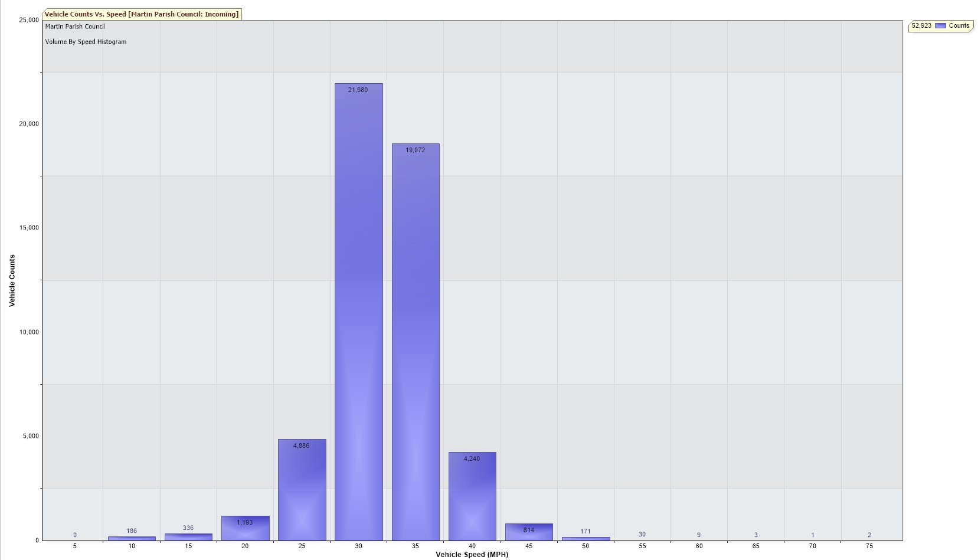The height and width of the screenshot is (560, 978).
Task: Click the 45 MPH bar showing 814
Action: [x=529, y=532]
